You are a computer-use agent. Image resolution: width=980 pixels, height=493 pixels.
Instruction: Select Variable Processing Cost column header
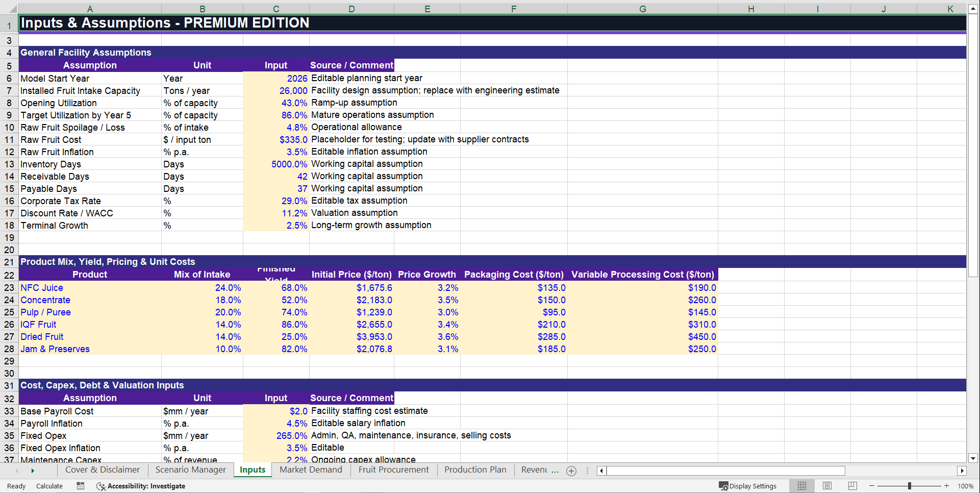[x=642, y=275]
